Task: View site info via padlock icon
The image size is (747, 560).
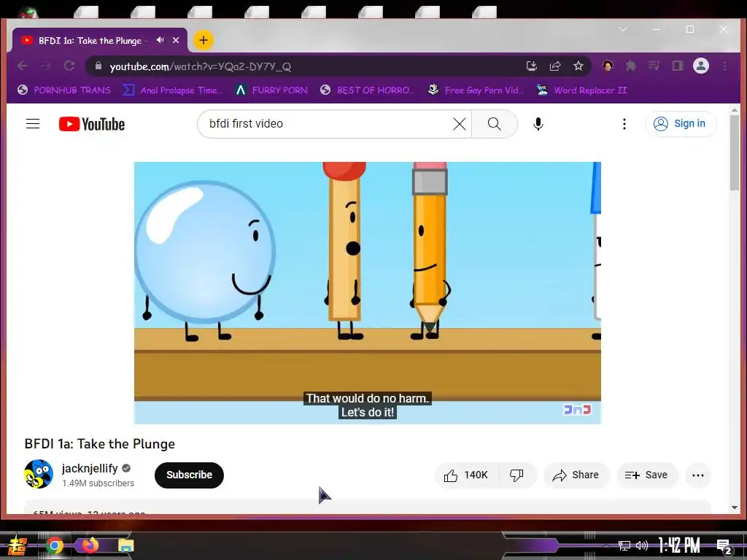Action: [98, 66]
